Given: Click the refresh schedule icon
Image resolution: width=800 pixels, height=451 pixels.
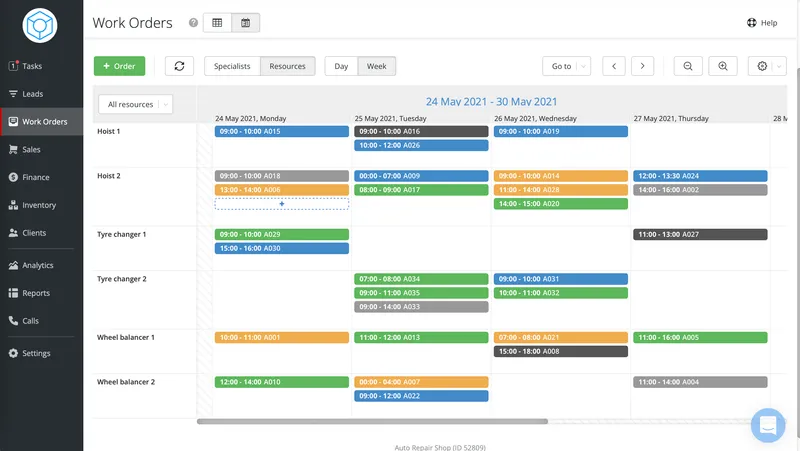Looking at the screenshot, I should (x=179, y=66).
